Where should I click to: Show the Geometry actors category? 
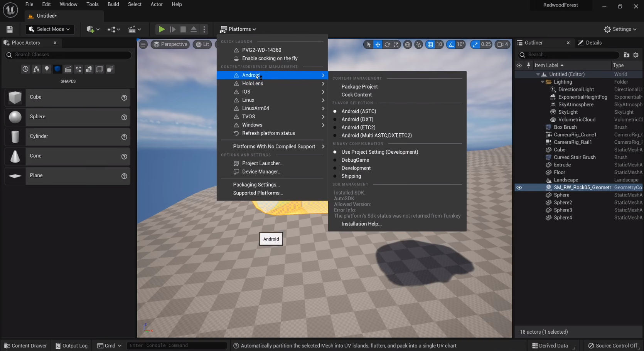pyautogui.click(x=89, y=69)
